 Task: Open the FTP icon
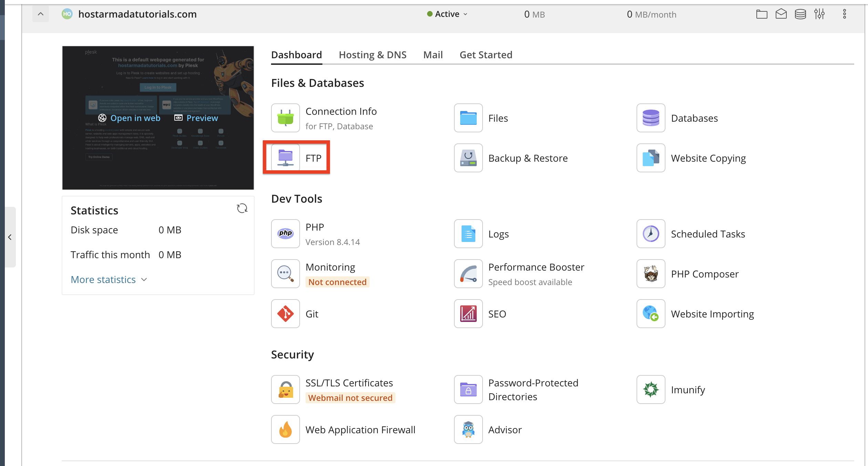[x=286, y=158]
